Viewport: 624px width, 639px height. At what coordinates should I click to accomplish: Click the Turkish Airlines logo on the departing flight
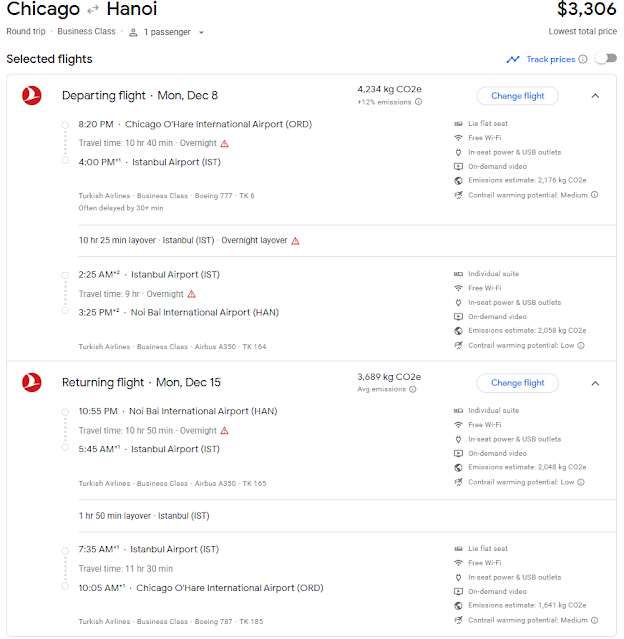coord(32,95)
